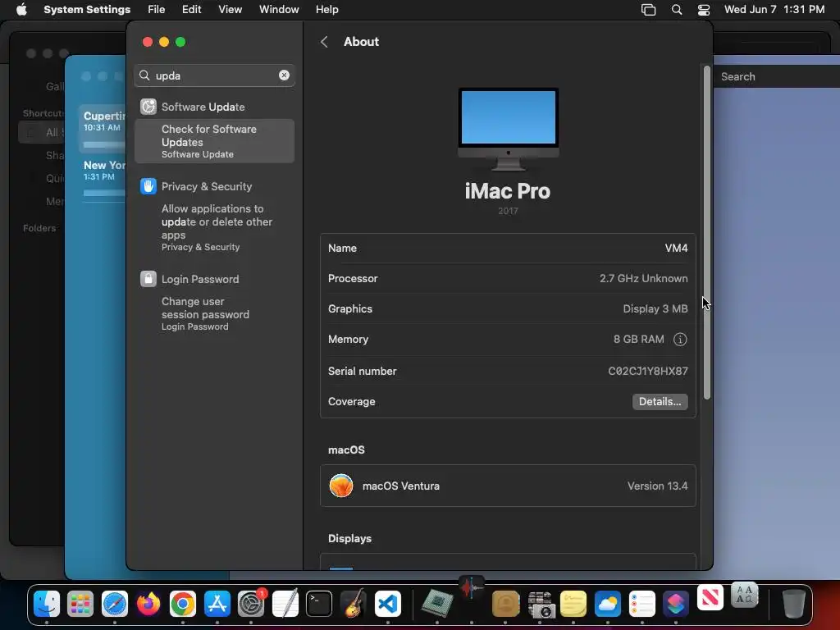Click the iMac Pro computer image
This screenshot has height=630, width=840.
[x=508, y=129]
